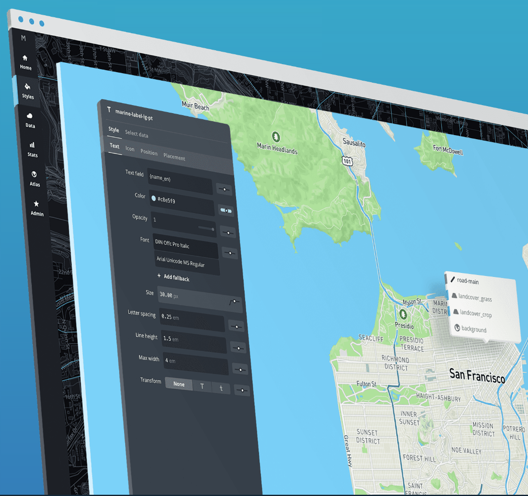
Task: Click the pencil icon next to road-main
Action: [x=453, y=279]
